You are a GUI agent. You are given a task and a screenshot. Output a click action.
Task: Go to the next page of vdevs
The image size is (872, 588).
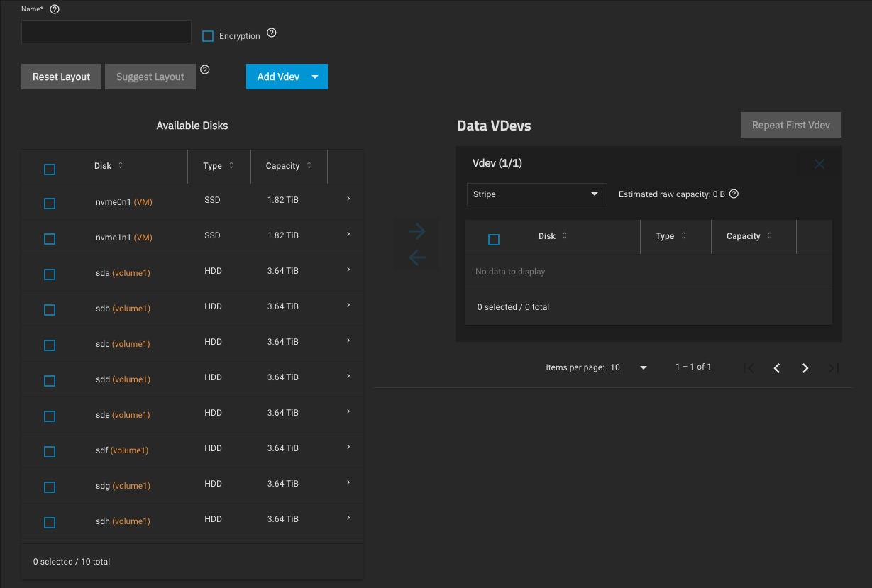[805, 367]
